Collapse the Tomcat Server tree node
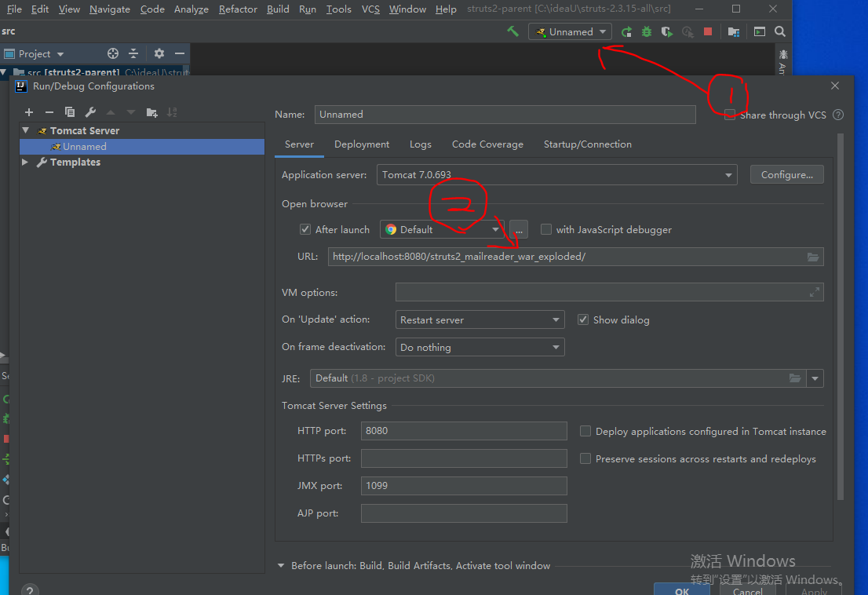 pyautogui.click(x=25, y=130)
